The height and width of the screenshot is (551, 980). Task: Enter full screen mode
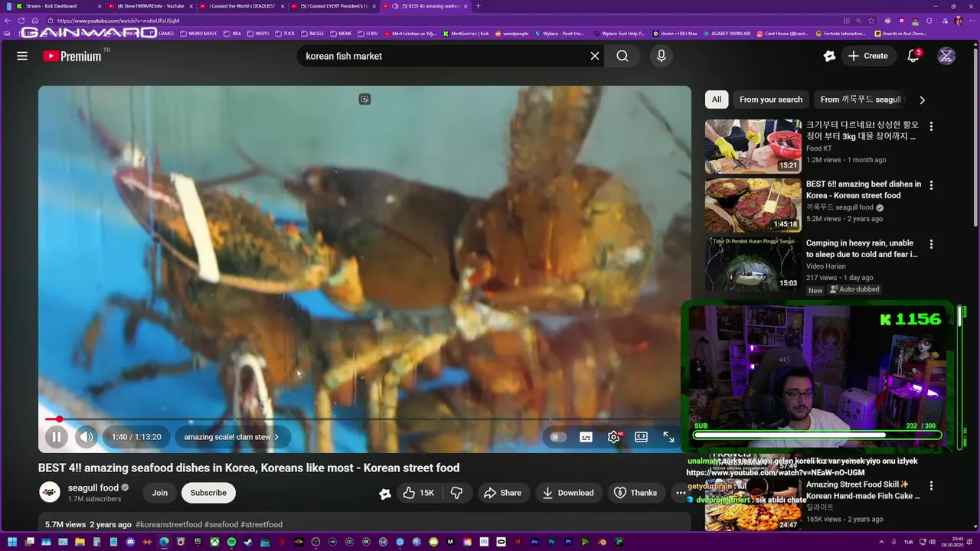pos(668,437)
